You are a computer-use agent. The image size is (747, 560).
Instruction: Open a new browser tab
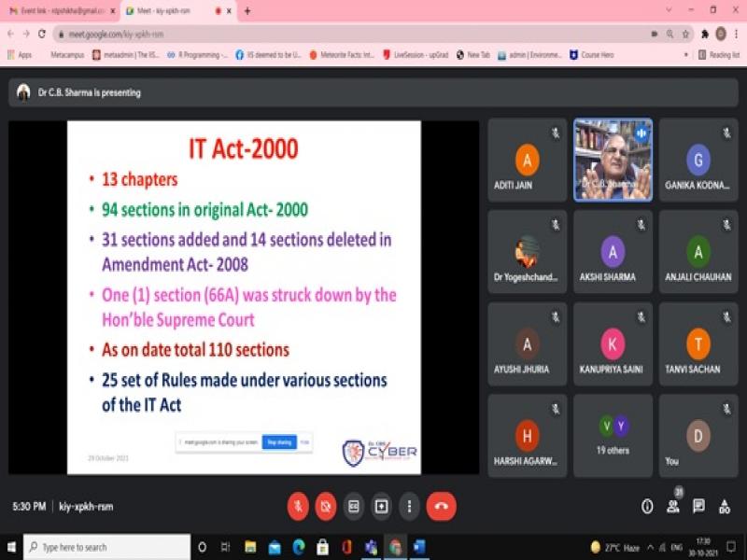click(247, 11)
